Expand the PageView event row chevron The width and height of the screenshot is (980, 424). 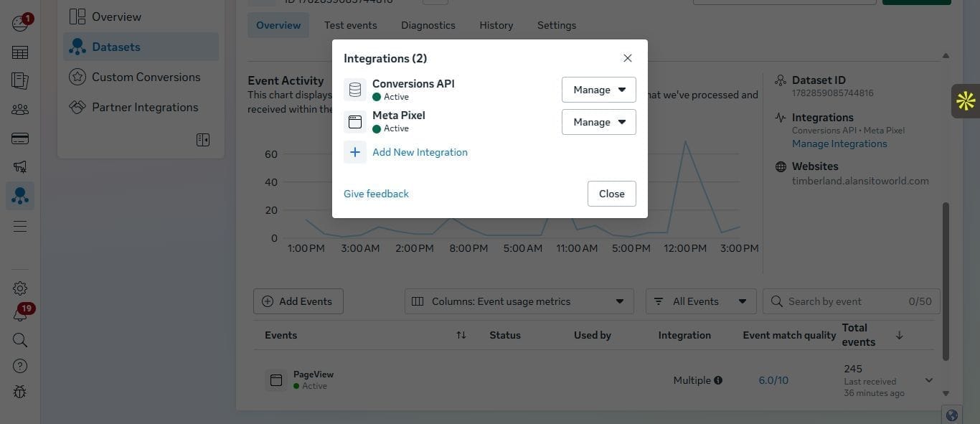[x=929, y=380]
